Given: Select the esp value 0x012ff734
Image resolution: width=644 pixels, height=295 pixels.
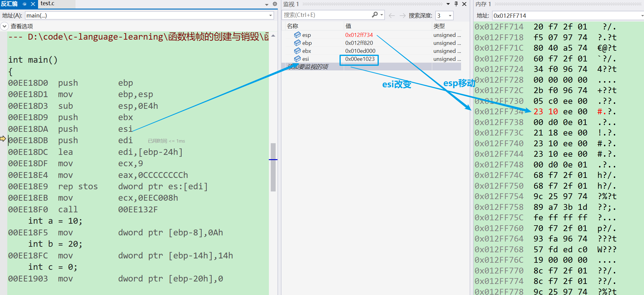Looking at the screenshot, I should click(359, 35).
